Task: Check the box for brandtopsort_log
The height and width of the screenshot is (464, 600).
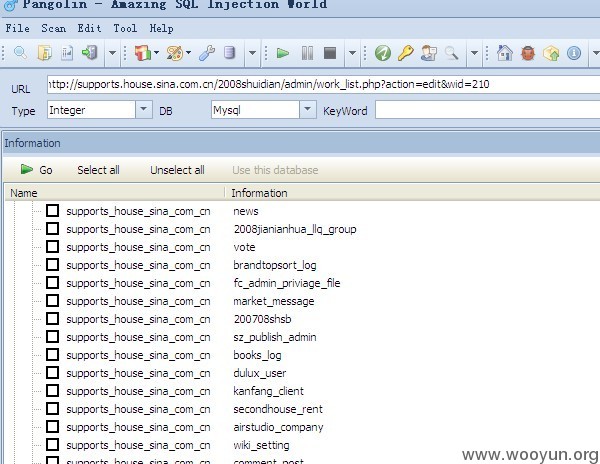Action: (52, 264)
